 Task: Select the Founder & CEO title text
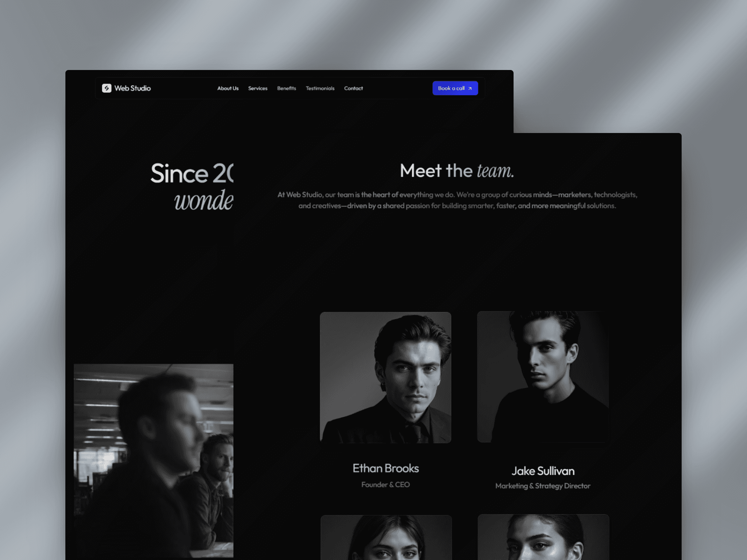pyautogui.click(x=386, y=485)
